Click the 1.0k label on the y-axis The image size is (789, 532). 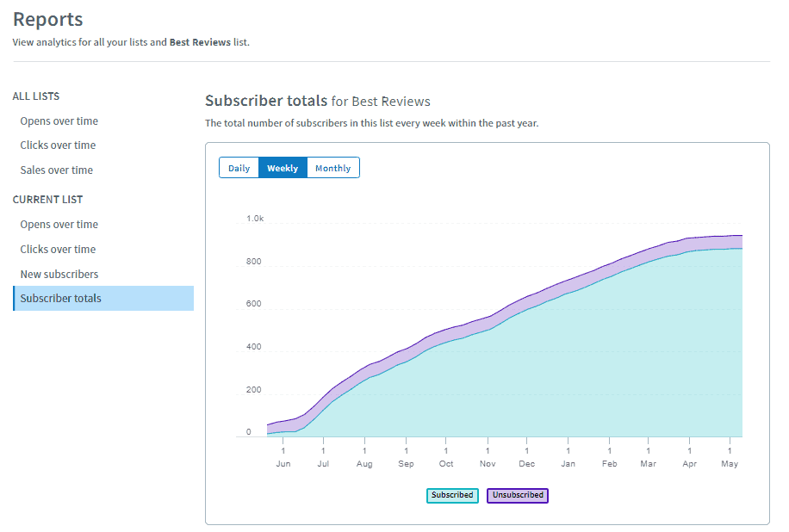pos(255,220)
